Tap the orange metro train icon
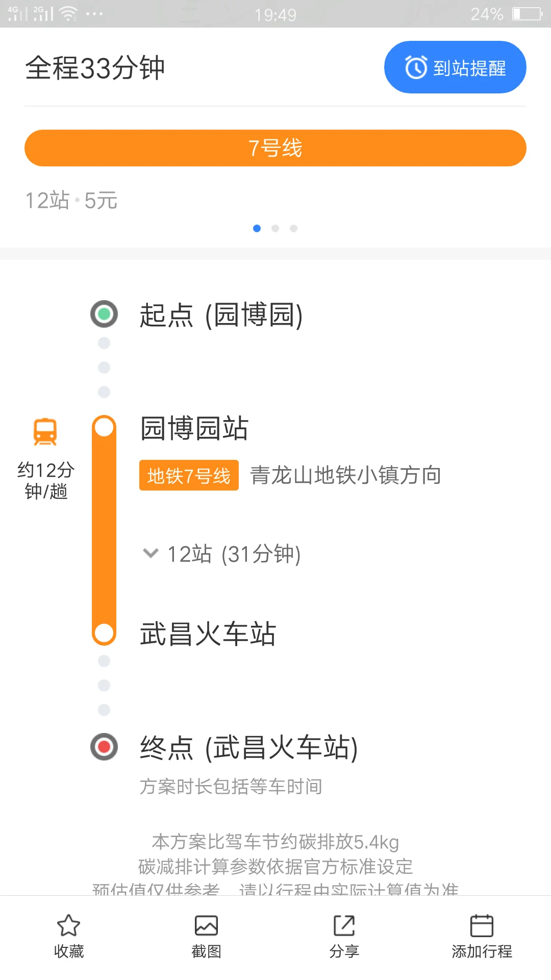This screenshot has height=980, width=551. pos(45,431)
